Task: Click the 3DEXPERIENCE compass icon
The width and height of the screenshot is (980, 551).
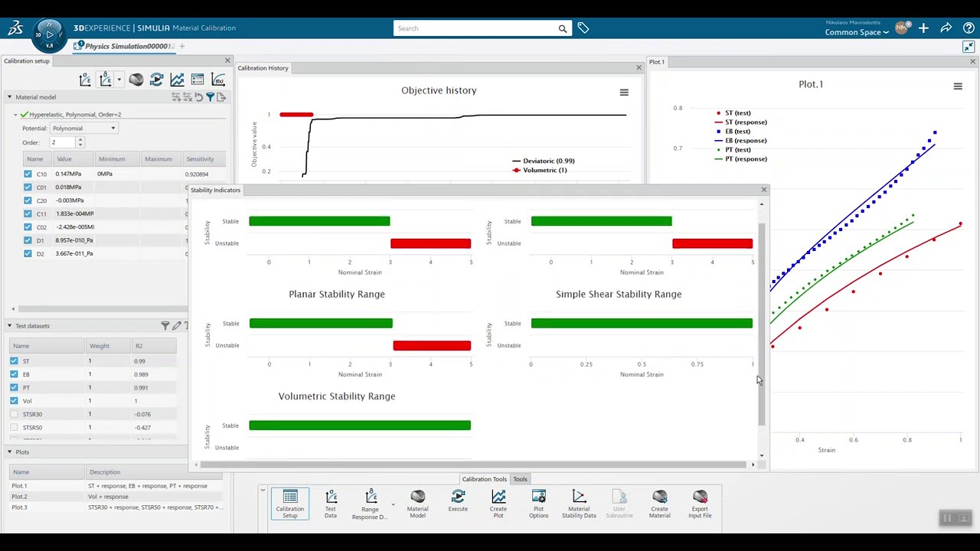Action: pyautogui.click(x=50, y=34)
